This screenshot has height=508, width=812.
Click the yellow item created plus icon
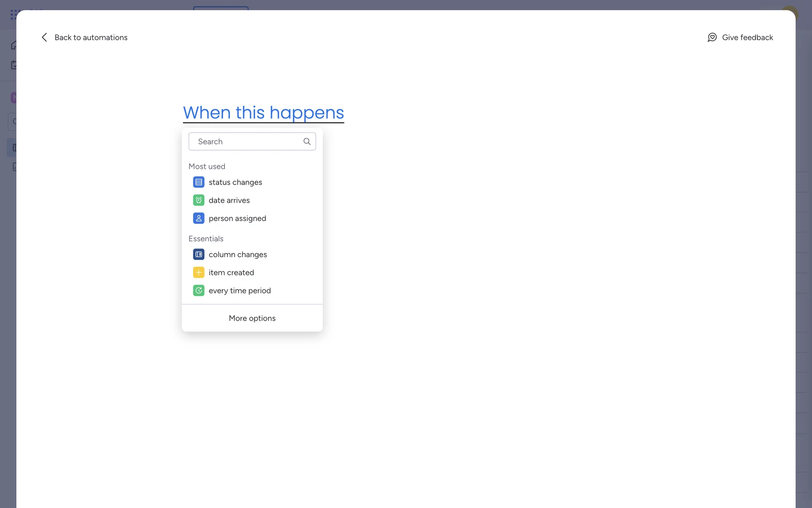click(x=198, y=273)
